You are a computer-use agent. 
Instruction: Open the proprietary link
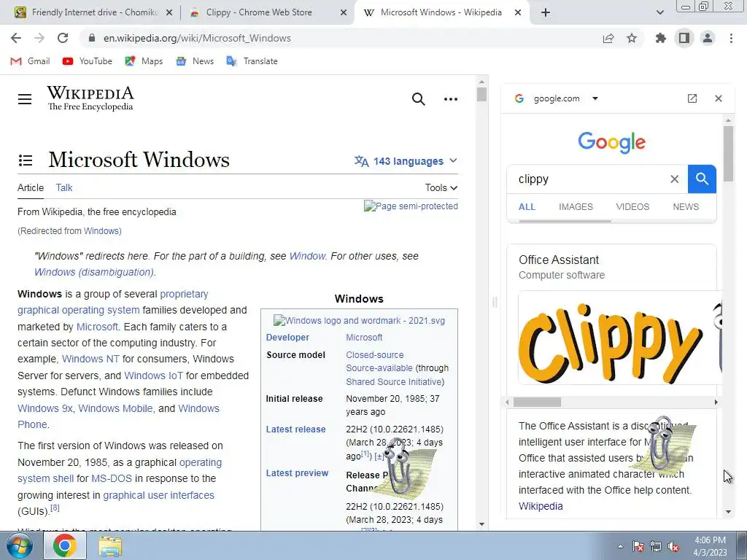[184, 294]
